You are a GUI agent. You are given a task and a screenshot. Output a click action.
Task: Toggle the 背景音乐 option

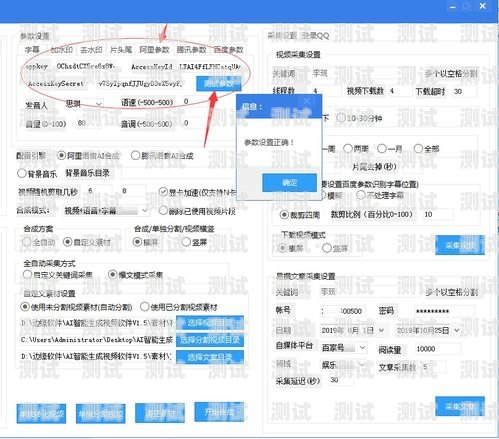pos(37,173)
